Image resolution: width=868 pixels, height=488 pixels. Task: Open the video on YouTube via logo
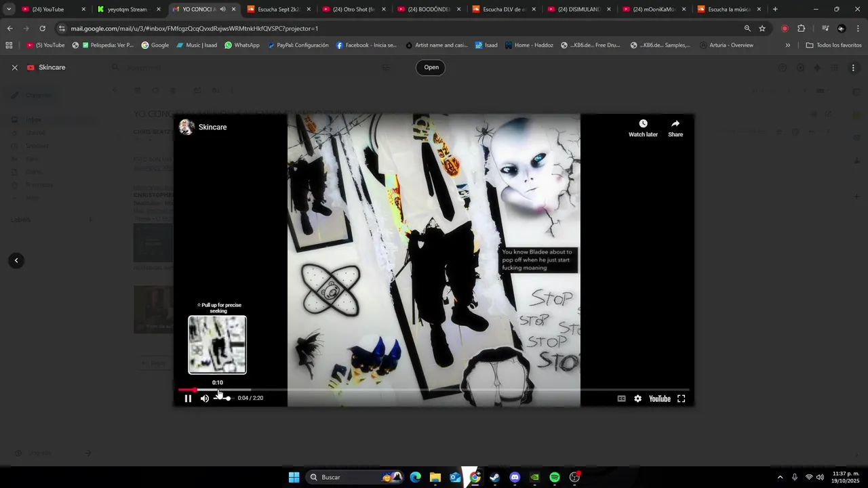[x=660, y=399]
